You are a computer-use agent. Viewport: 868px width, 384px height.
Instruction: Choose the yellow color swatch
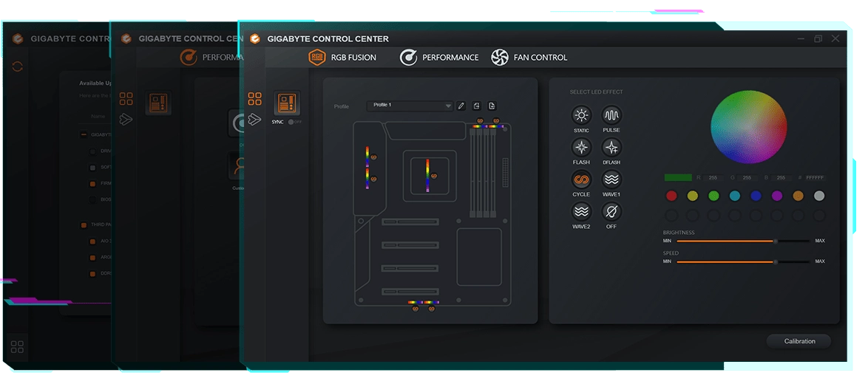tap(693, 196)
